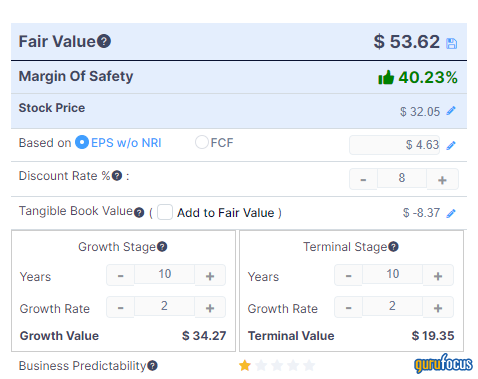Click Tangible Book Value help icon
The height and width of the screenshot is (379, 478).
pyautogui.click(x=139, y=212)
